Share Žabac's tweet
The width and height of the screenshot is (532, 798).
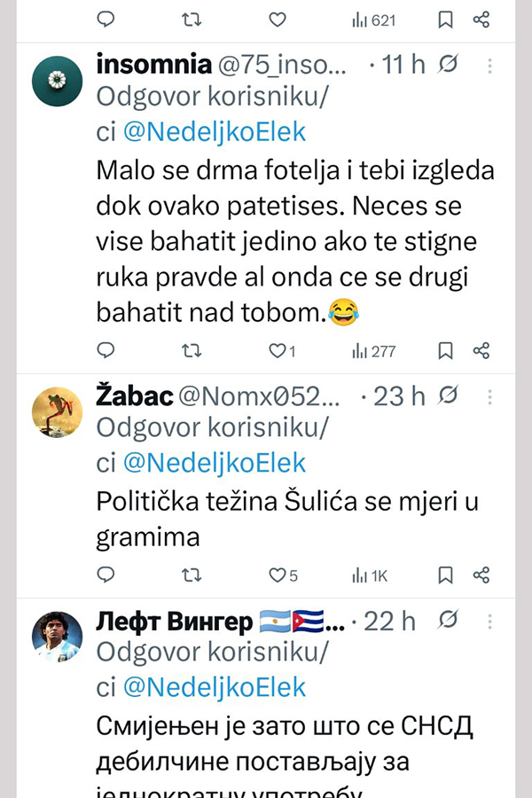[481, 575]
